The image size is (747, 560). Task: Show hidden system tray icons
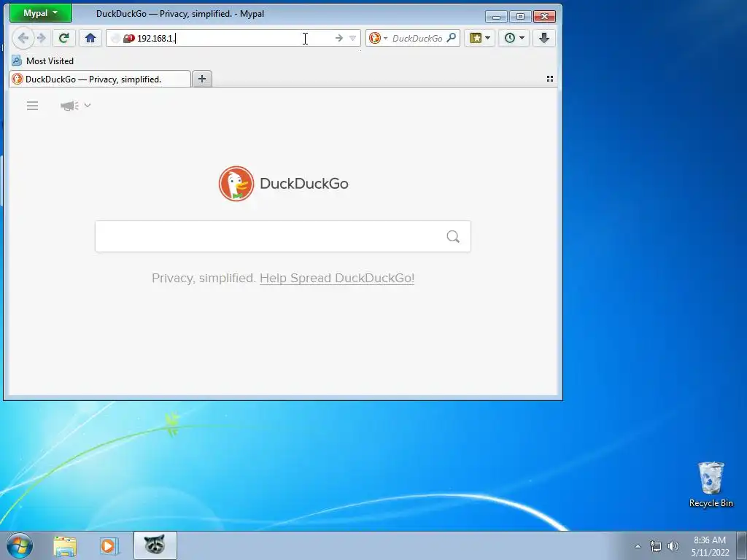point(638,546)
